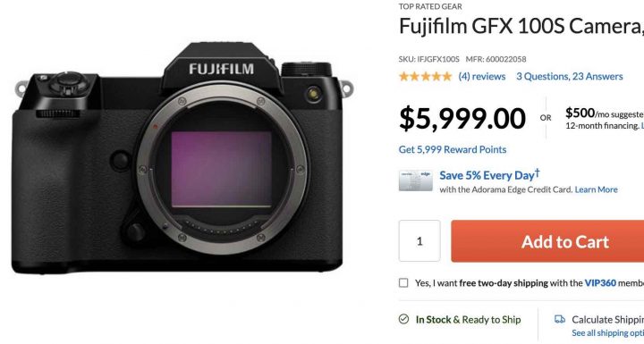Click Save 5% Every Day offer
Screen dimensions: 644x344
click(x=489, y=175)
